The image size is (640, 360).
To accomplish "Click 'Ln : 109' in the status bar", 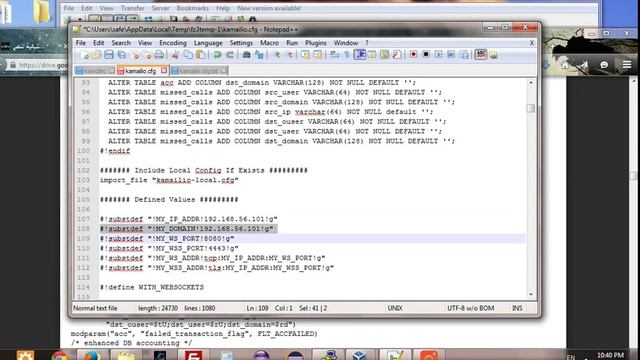I will [x=257, y=308].
